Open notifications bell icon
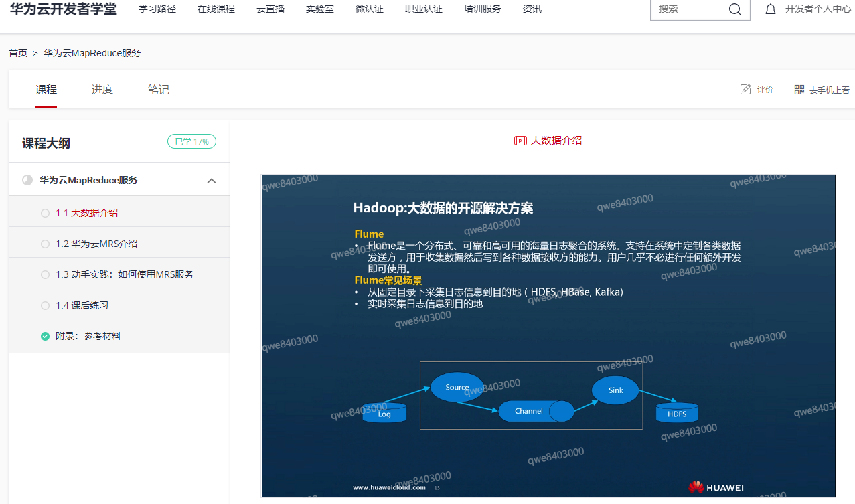The width and height of the screenshot is (855, 504). pyautogui.click(x=771, y=9)
